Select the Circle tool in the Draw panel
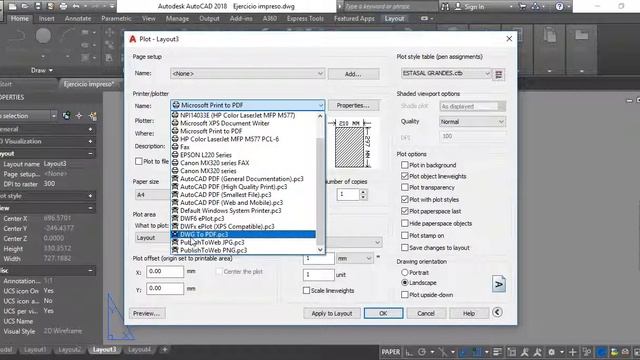The image size is (640, 360). (43, 36)
